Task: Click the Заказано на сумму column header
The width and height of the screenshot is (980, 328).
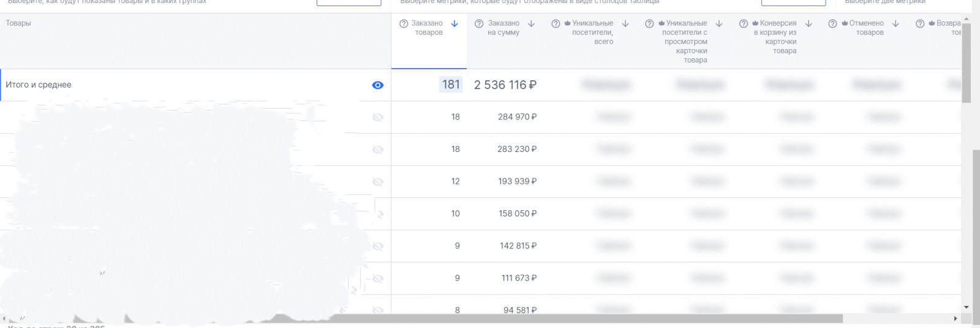Action: click(x=503, y=28)
